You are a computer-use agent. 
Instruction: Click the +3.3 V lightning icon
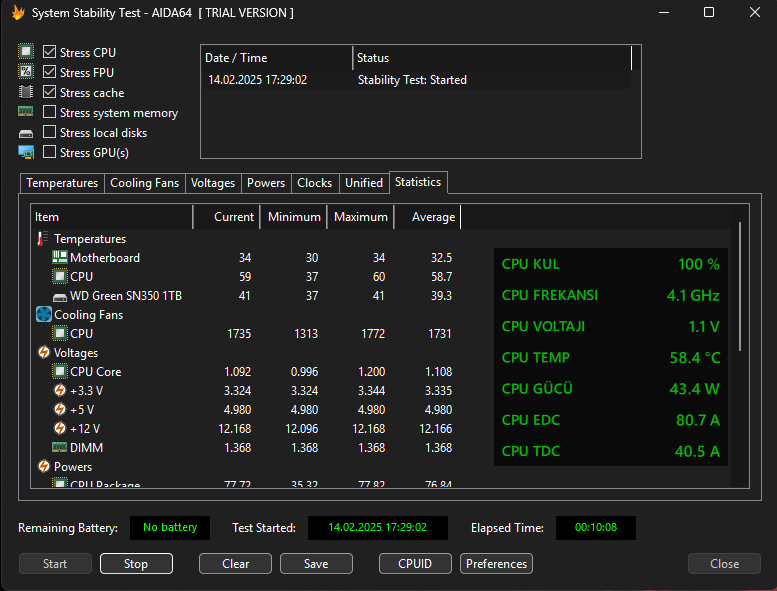[x=59, y=390]
